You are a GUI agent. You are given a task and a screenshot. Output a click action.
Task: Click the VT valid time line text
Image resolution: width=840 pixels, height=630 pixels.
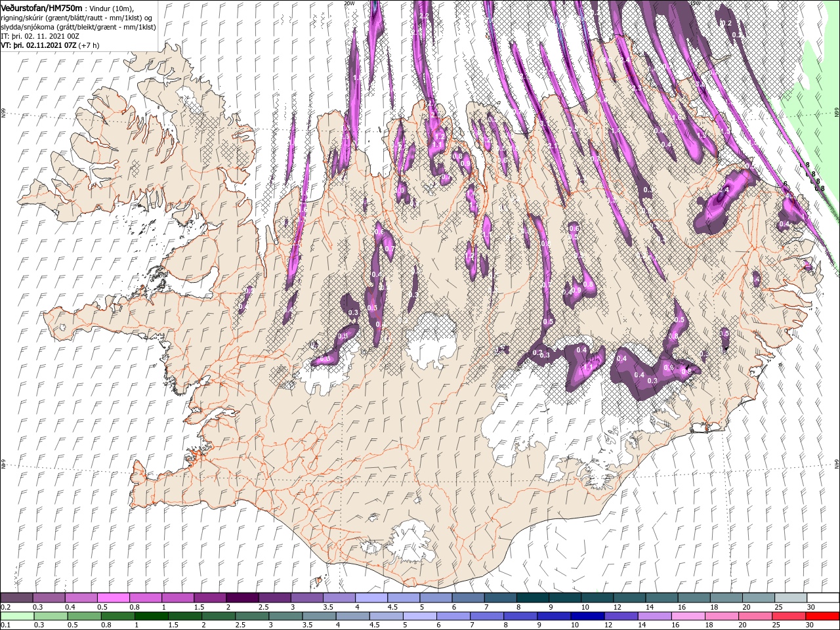click(50, 45)
